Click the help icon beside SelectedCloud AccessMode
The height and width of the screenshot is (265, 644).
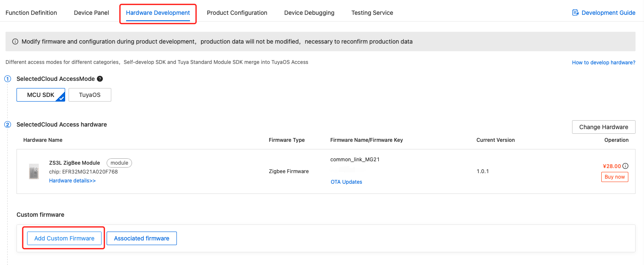coord(100,79)
